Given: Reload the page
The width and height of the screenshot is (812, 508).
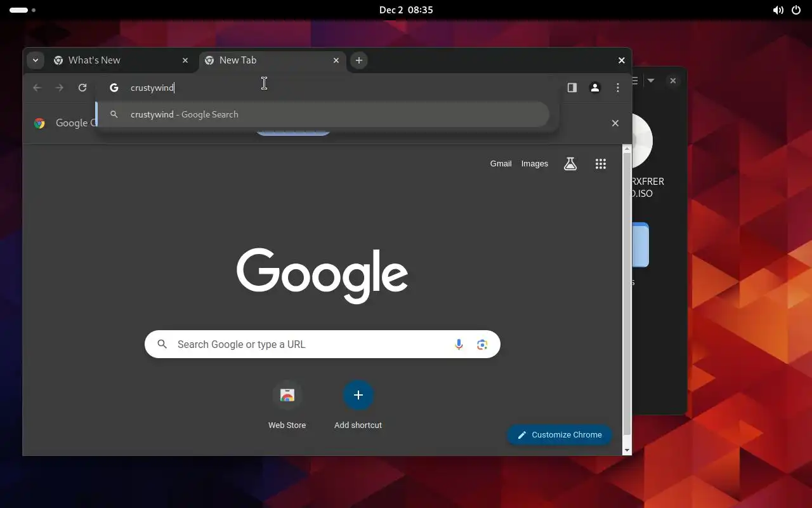Looking at the screenshot, I should pyautogui.click(x=82, y=88).
